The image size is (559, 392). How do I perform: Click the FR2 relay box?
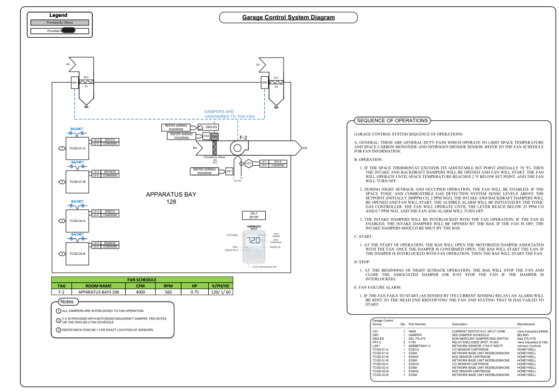coord(206,137)
